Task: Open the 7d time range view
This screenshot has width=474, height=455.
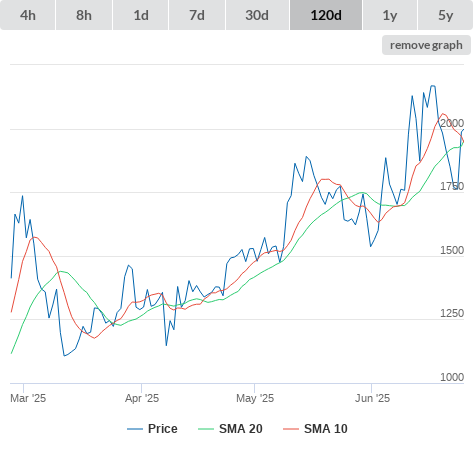Action: (197, 15)
